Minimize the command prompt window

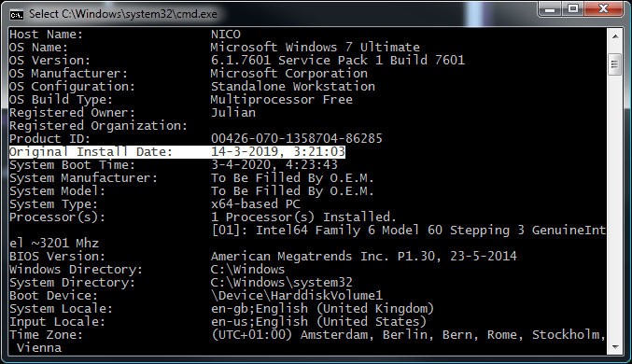pyautogui.click(x=550, y=9)
